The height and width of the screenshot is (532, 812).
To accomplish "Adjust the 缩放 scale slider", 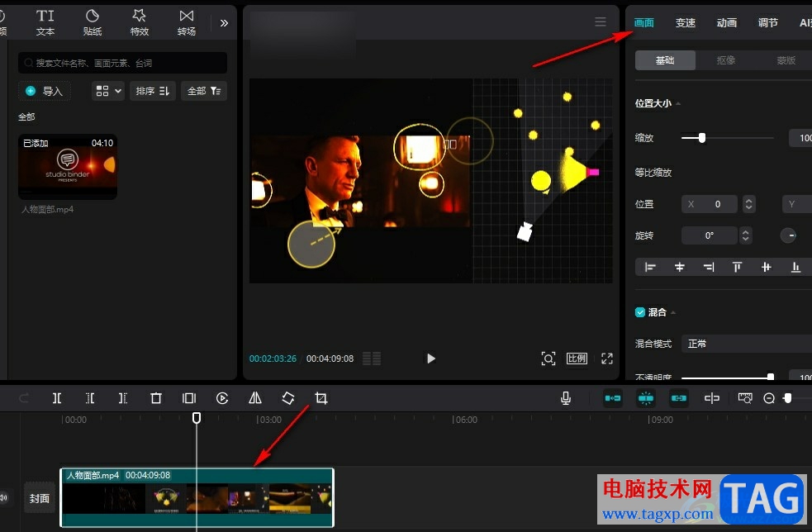I will [701, 138].
